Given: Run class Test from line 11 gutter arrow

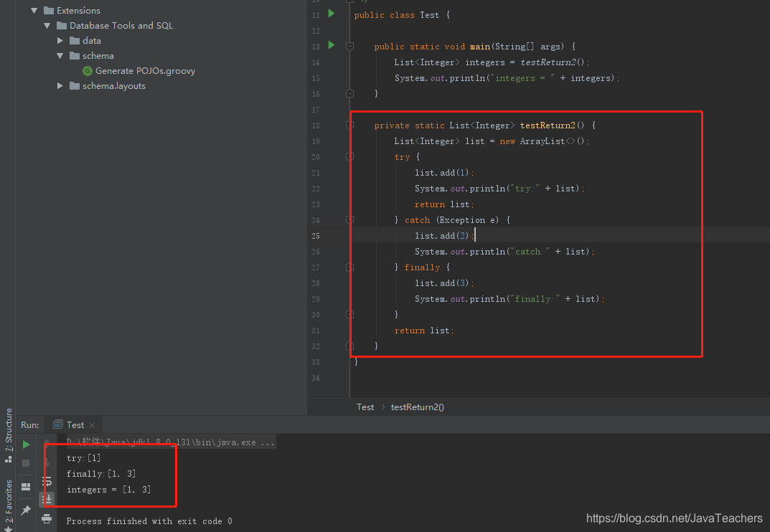Looking at the screenshot, I should tap(332, 14).
